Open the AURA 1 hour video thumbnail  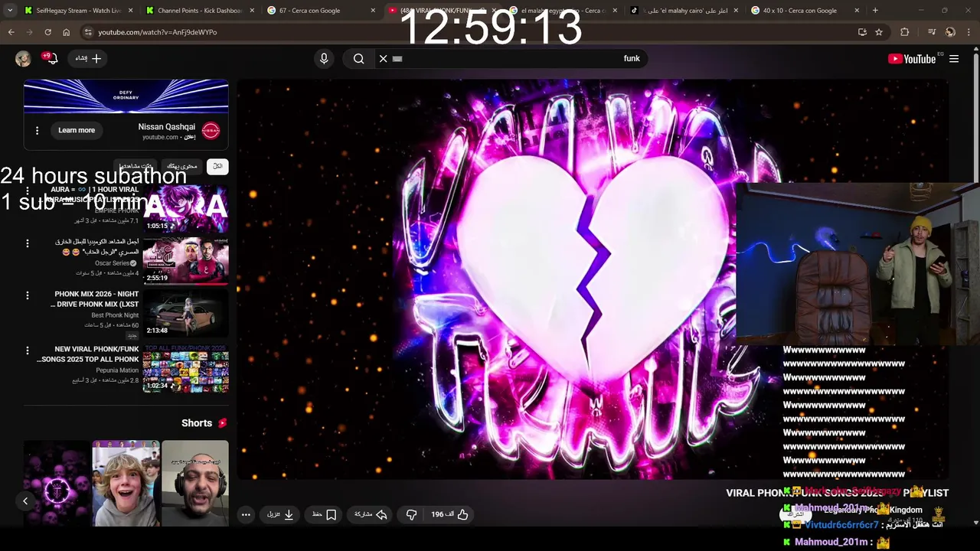pos(185,207)
